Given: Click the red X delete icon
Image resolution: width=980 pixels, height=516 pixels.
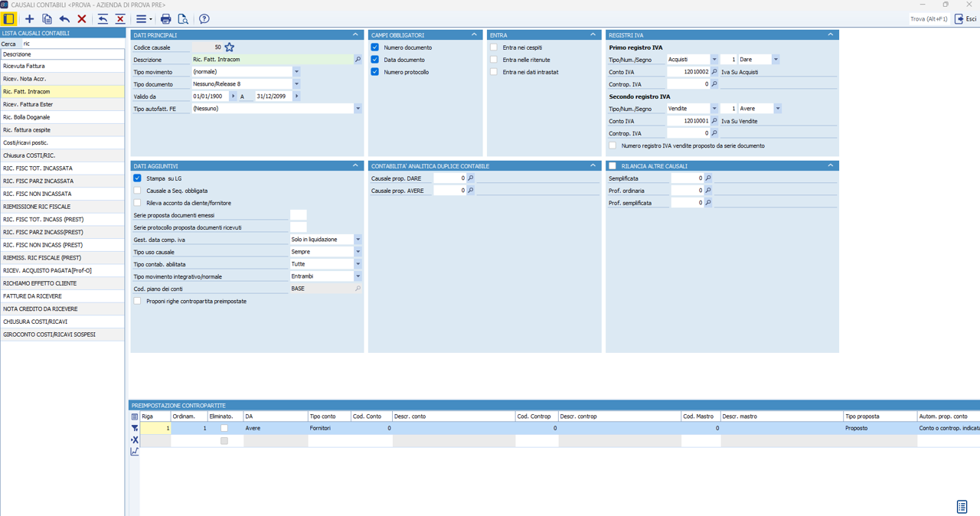Looking at the screenshot, I should (82, 19).
